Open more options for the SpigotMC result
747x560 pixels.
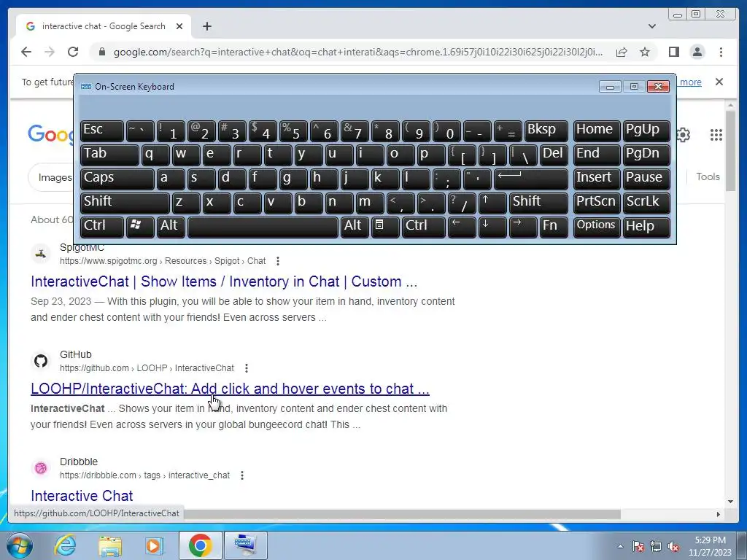(278, 261)
